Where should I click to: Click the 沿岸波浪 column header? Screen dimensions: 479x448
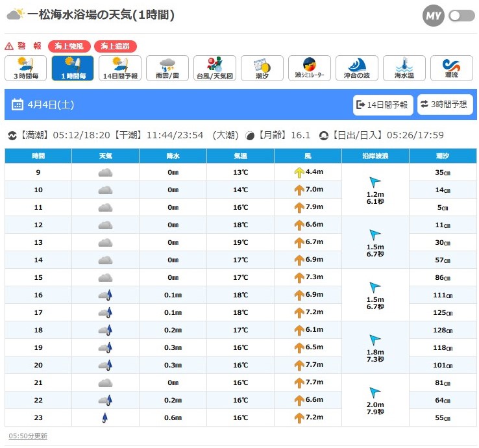click(x=375, y=156)
